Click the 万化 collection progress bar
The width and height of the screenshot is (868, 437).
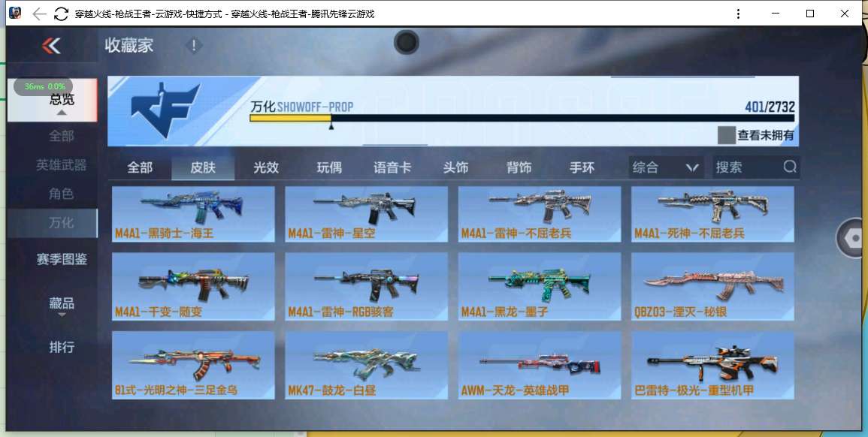[522, 118]
